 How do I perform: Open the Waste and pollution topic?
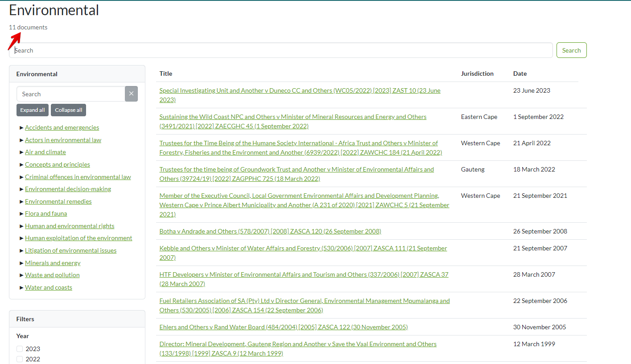pos(52,275)
